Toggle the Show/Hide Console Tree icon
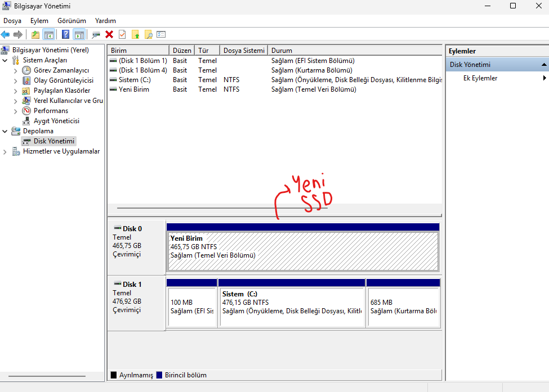 tap(48, 35)
